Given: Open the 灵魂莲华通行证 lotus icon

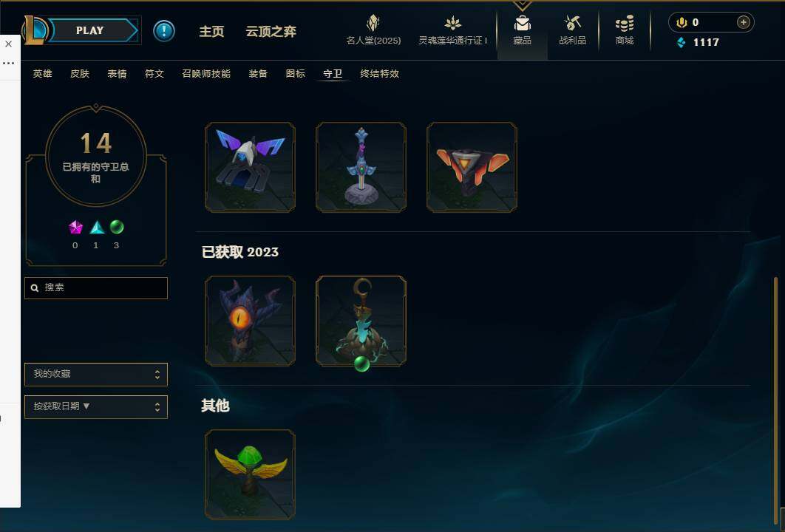Looking at the screenshot, I should click(x=452, y=23).
